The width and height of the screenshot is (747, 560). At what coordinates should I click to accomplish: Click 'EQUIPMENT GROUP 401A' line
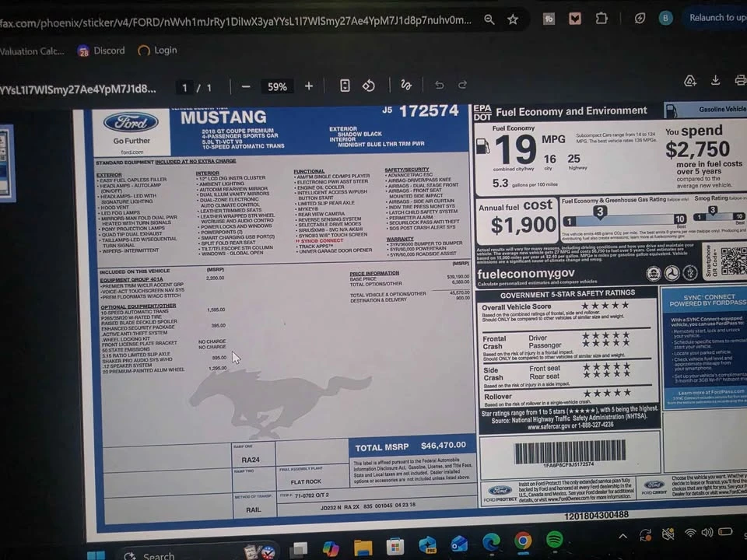[132, 279]
